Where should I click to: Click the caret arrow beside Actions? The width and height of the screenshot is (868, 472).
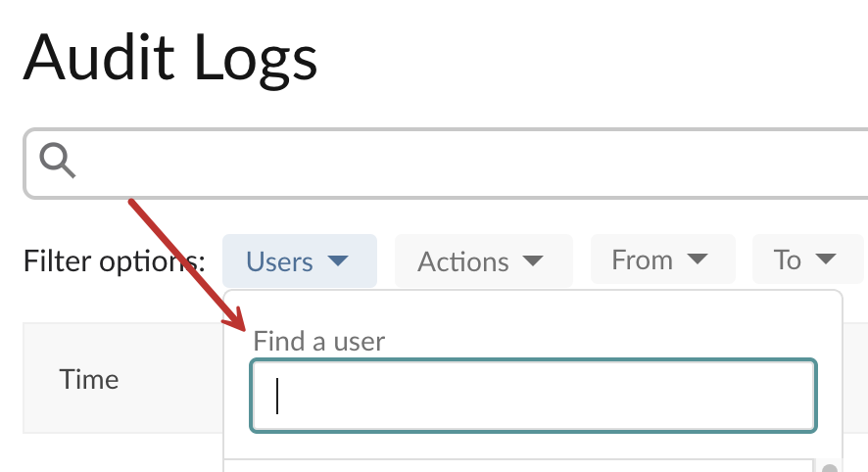click(533, 260)
